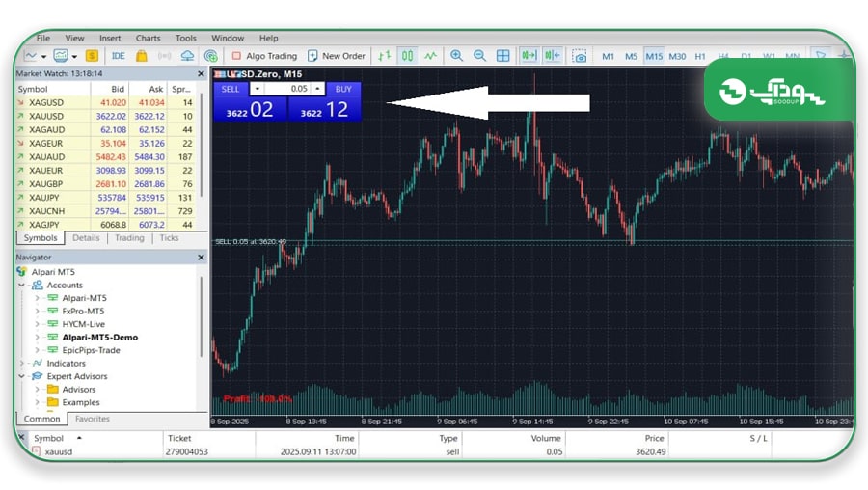Screen dimensions: 868x490
Task: Open dropdown arrow beside profiles monitor icon
Action: pyautogui.click(x=74, y=56)
